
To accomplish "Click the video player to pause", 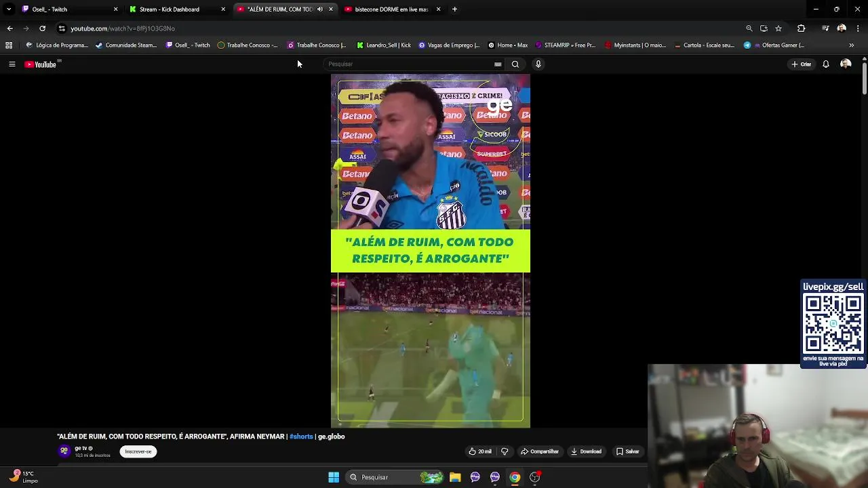I will 431,251.
